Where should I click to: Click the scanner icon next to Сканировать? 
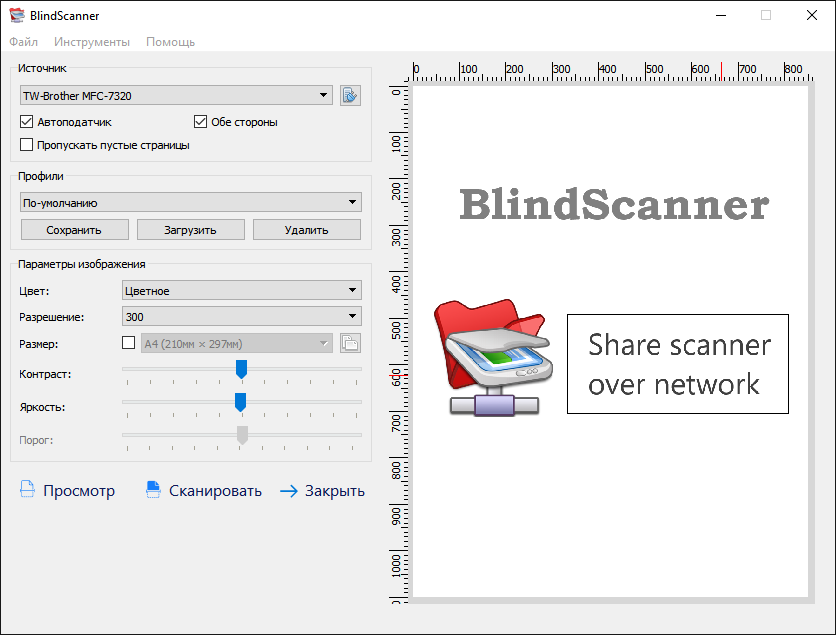tap(152, 489)
